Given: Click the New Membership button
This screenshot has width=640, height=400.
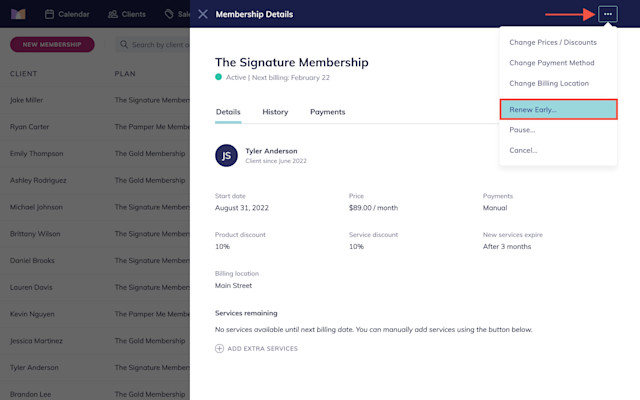Looking at the screenshot, I should coord(52,44).
